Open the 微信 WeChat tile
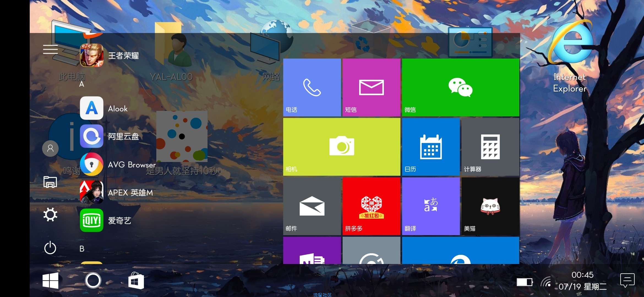 click(461, 87)
